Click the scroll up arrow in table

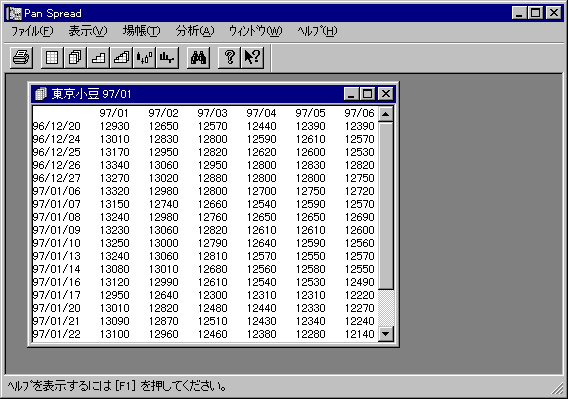pyautogui.click(x=386, y=115)
